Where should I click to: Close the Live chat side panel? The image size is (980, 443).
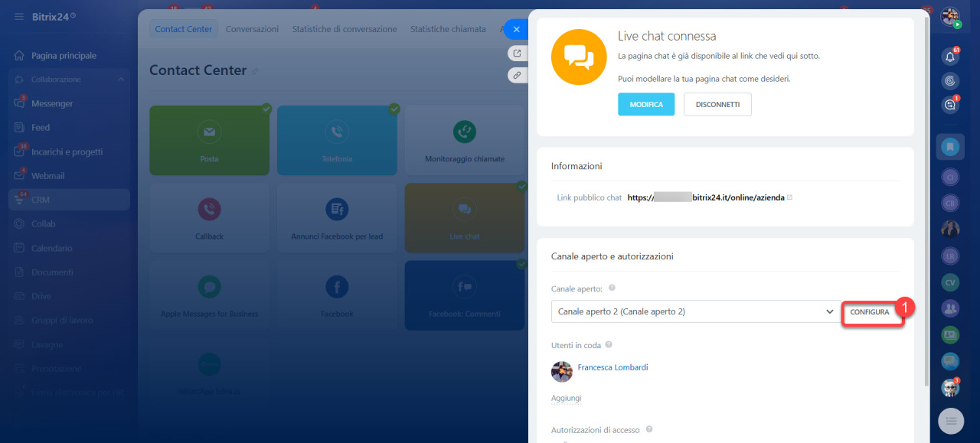pyautogui.click(x=517, y=29)
